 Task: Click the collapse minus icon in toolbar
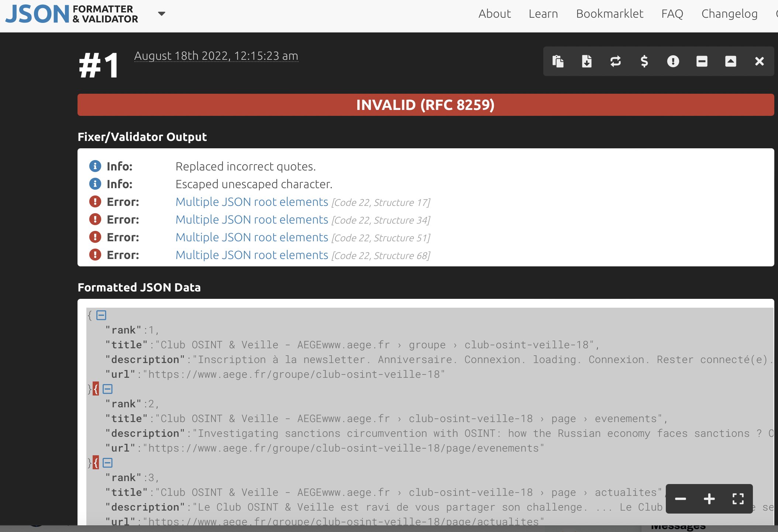(x=702, y=61)
